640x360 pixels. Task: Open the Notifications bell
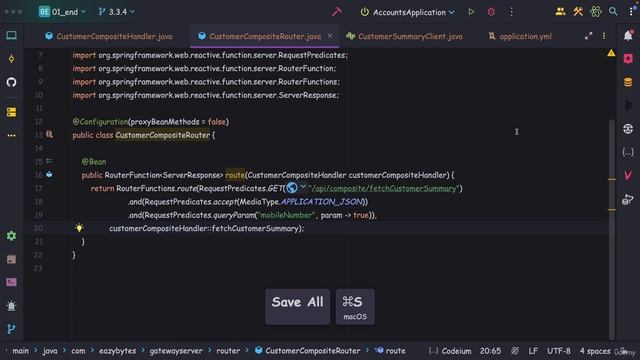(x=628, y=36)
